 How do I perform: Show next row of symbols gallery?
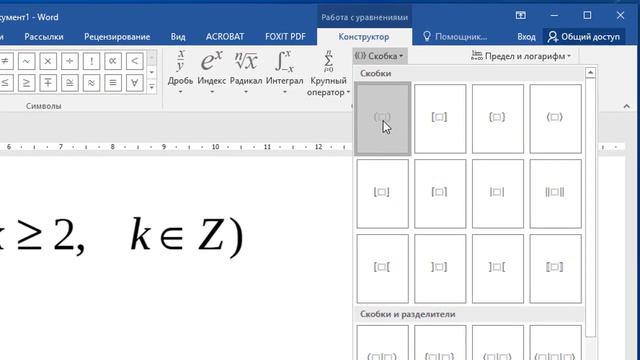[152, 73]
